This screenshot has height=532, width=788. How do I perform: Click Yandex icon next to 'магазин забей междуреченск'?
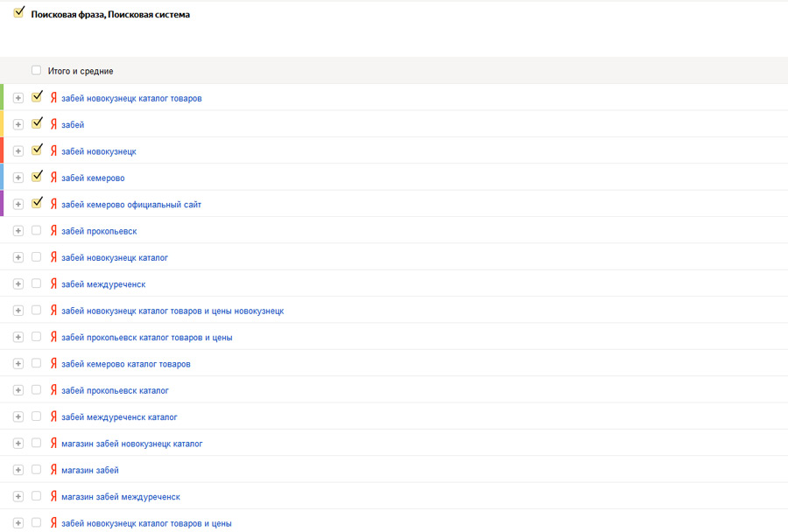(x=53, y=497)
